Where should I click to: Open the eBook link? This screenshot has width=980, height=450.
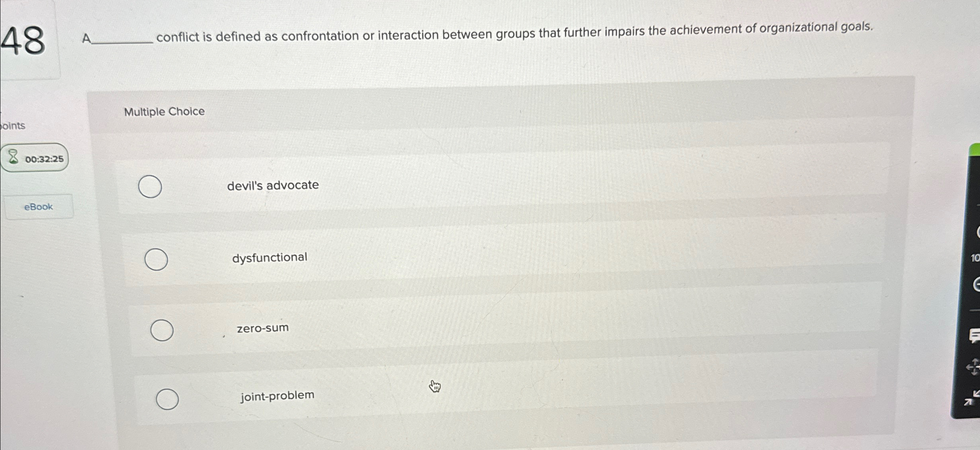point(38,206)
